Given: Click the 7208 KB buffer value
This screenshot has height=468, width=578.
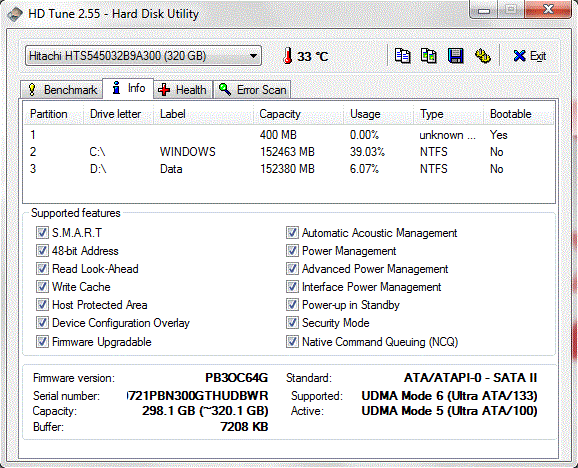Looking at the screenshot, I should point(244,427).
